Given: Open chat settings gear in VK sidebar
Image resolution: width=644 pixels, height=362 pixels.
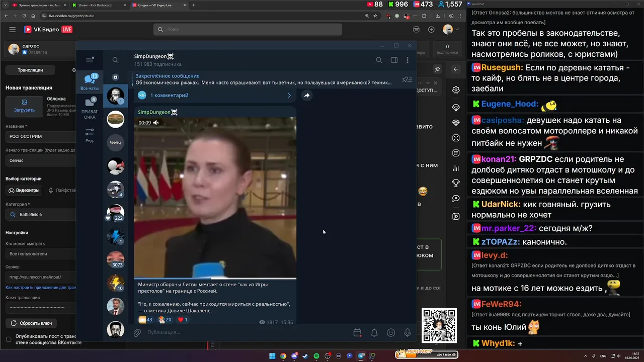Looking at the screenshot, I should point(456,89).
